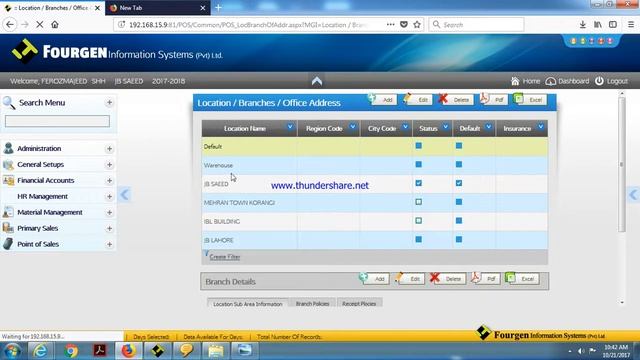
Task: Open the Create Filter link
Action: [224, 257]
